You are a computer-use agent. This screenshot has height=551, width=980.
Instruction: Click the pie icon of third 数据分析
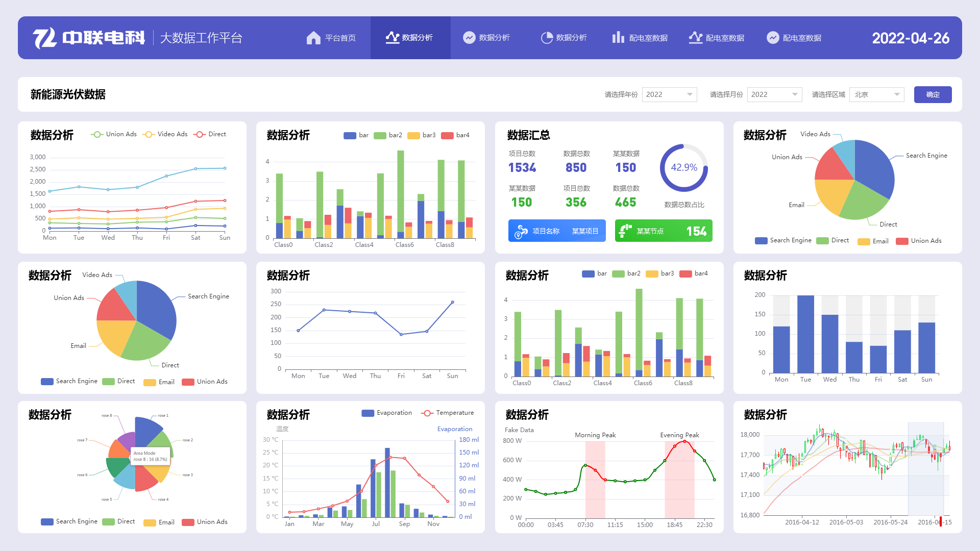(x=547, y=38)
